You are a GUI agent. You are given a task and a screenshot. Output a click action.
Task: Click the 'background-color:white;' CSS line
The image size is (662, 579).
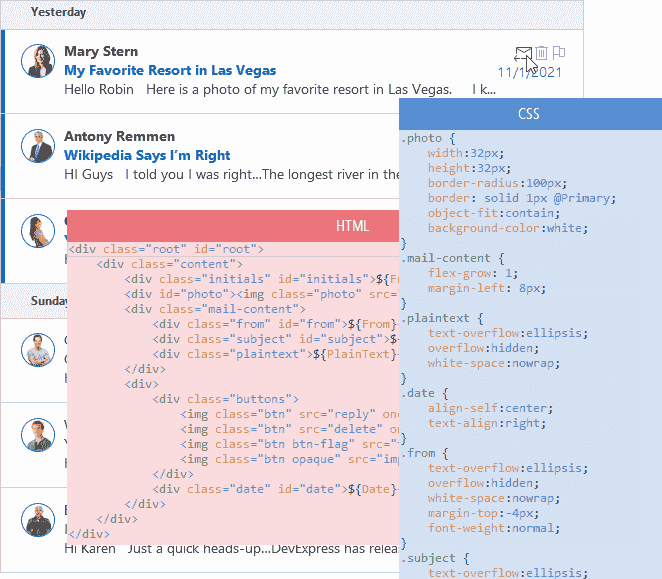[508, 228]
